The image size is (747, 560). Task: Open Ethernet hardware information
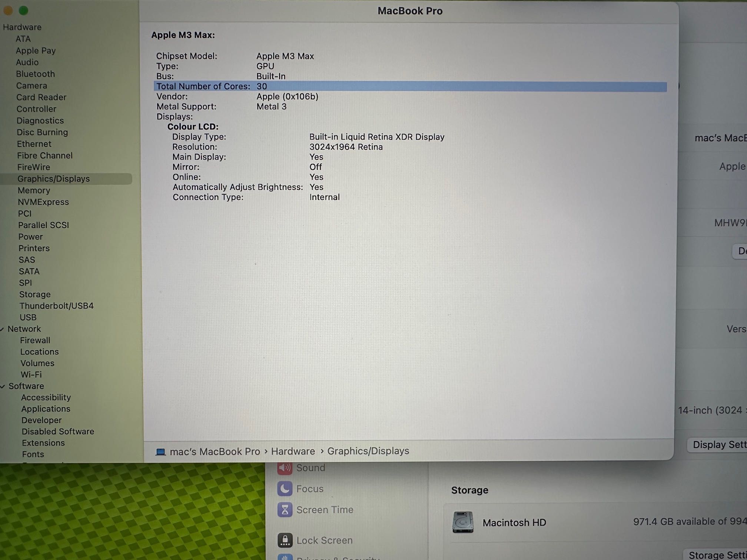coord(34,144)
